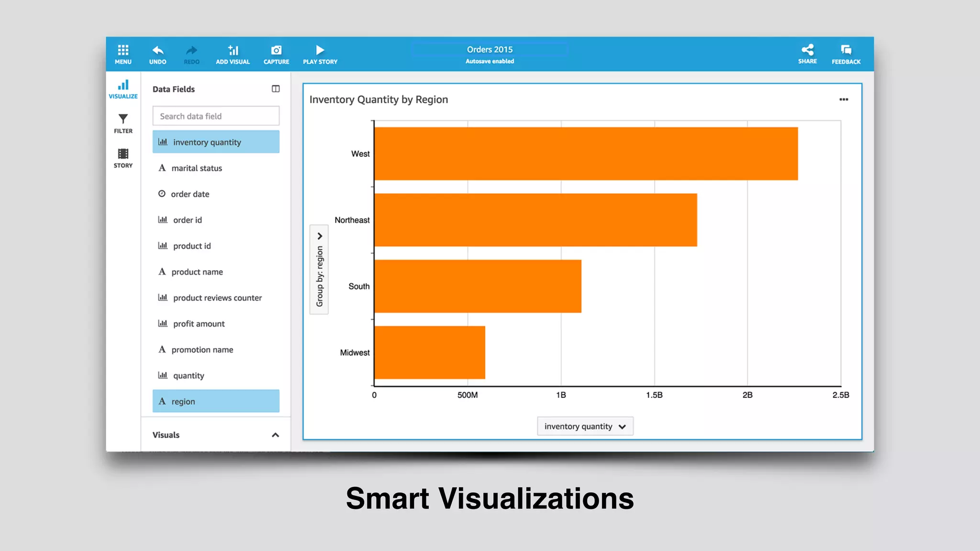Play the story
Screen dimensions: 980x551
(320, 55)
